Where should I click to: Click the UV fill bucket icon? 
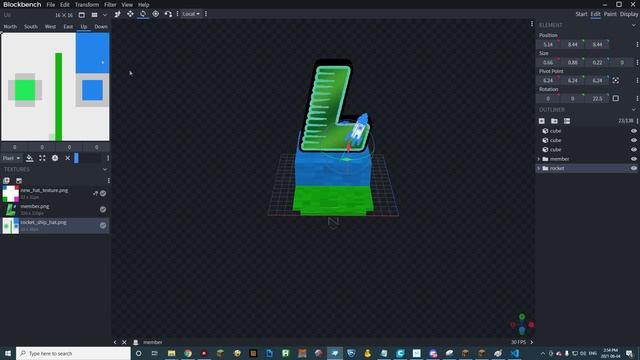29,158
